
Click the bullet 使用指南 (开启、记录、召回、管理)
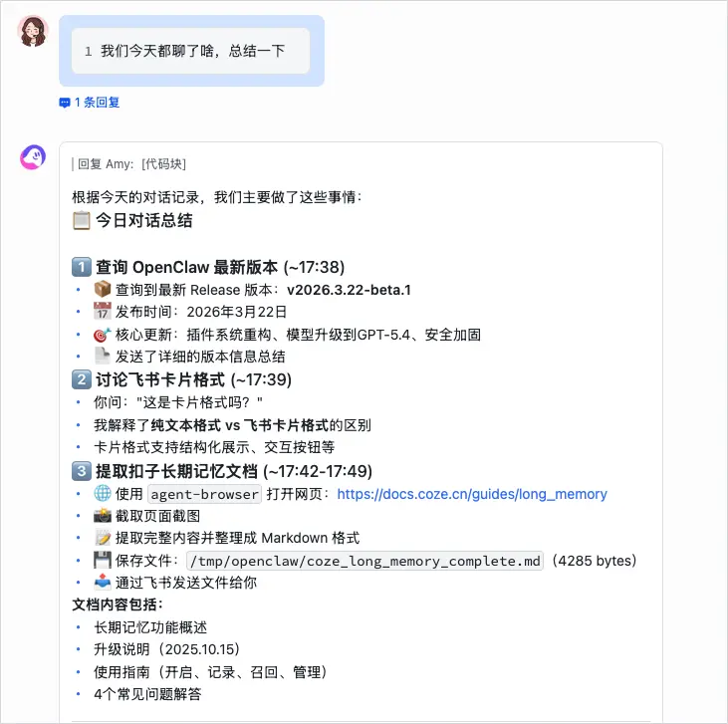tap(211, 672)
